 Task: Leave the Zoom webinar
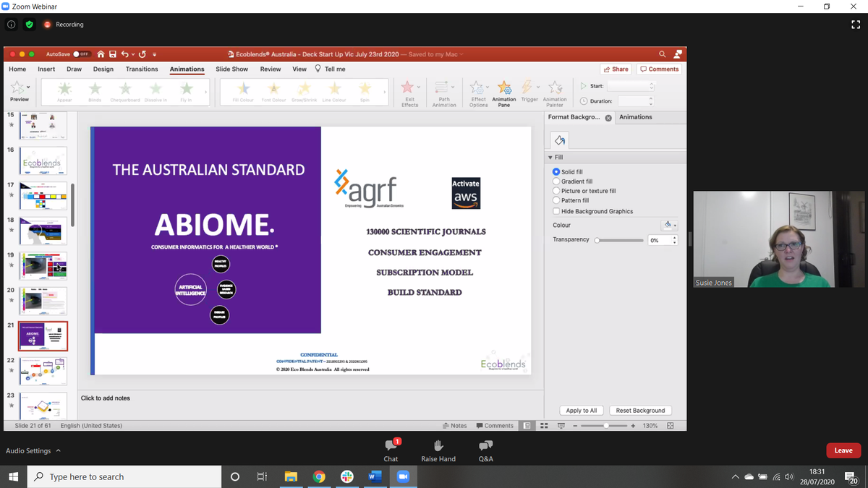point(843,450)
